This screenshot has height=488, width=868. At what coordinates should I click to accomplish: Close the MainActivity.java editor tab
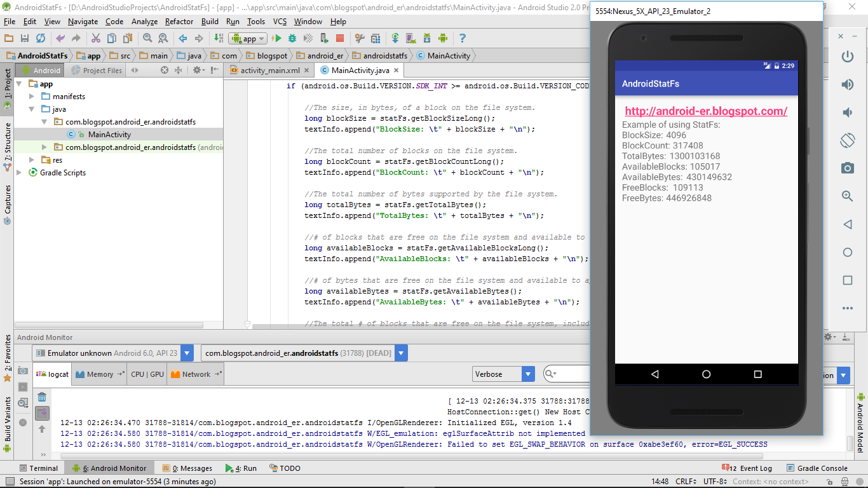point(397,71)
